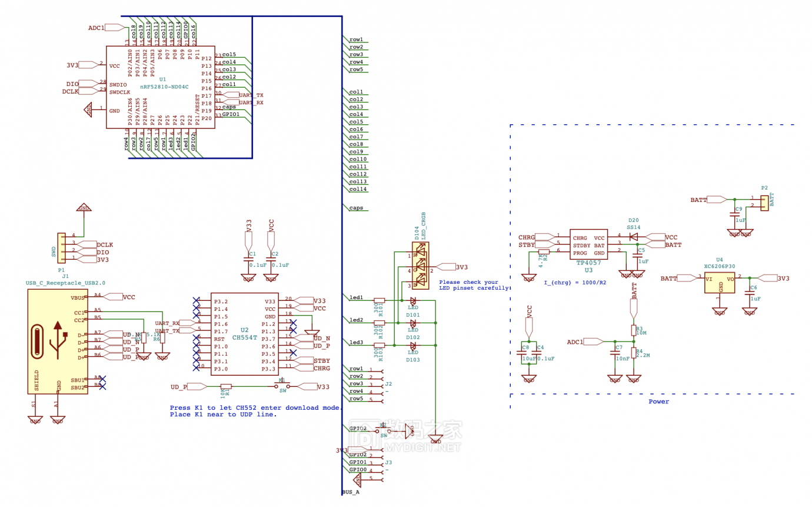
Task: Select capacitor C1 under the V33 flag
Action: 248,259
